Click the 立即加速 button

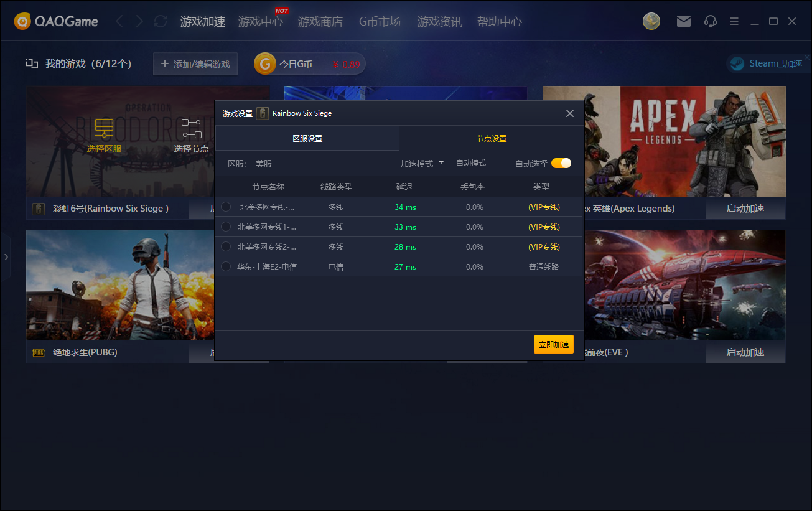coord(554,344)
